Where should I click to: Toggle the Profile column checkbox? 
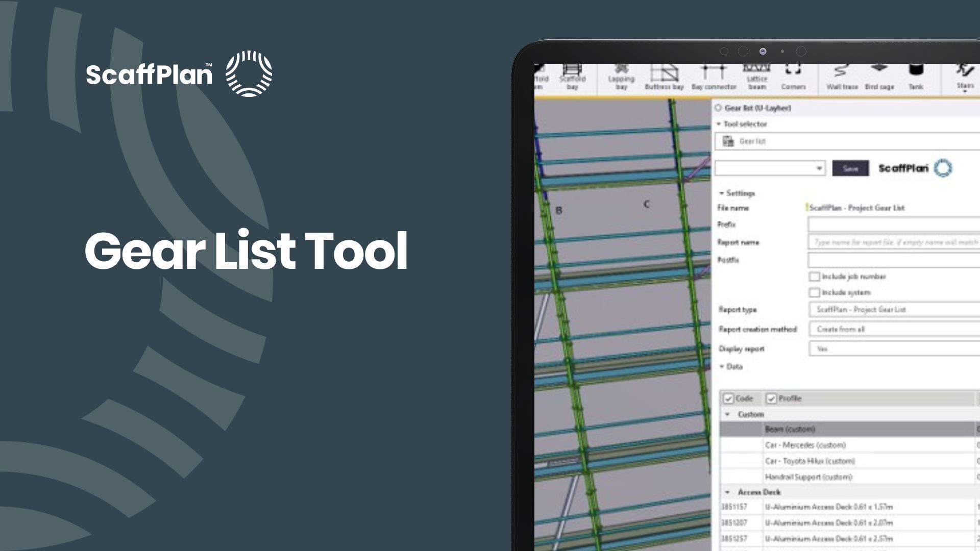(x=771, y=398)
